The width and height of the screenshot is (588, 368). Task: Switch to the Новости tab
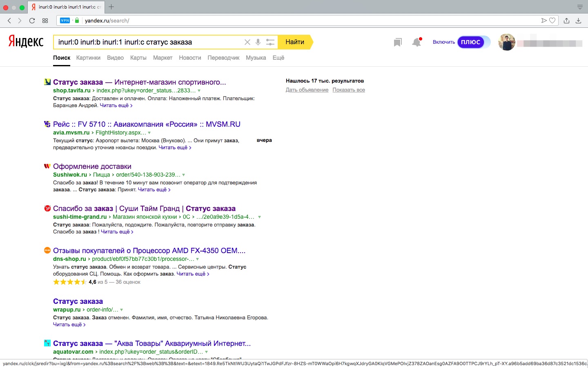(x=190, y=58)
